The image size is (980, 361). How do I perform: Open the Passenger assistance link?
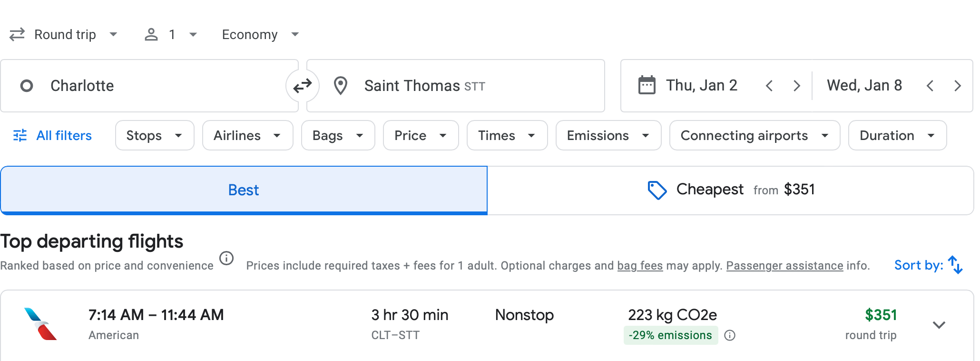point(784,266)
